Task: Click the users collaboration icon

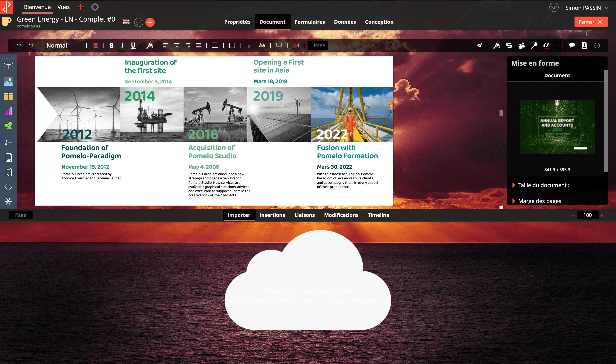Action: click(x=522, y=46)
